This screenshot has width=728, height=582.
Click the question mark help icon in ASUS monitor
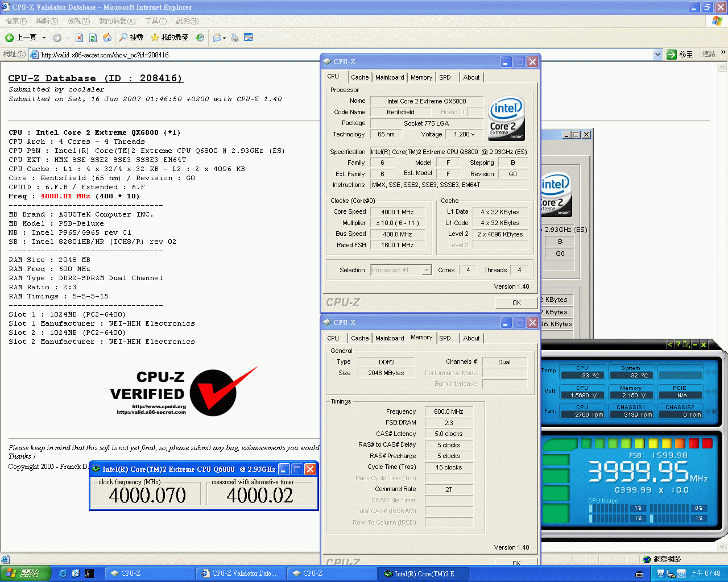678,344
